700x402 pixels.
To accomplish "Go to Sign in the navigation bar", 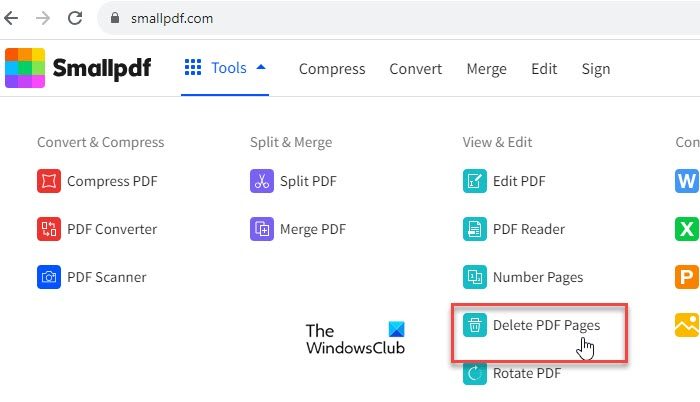I will pyautogui.click(x=596, y=69).
